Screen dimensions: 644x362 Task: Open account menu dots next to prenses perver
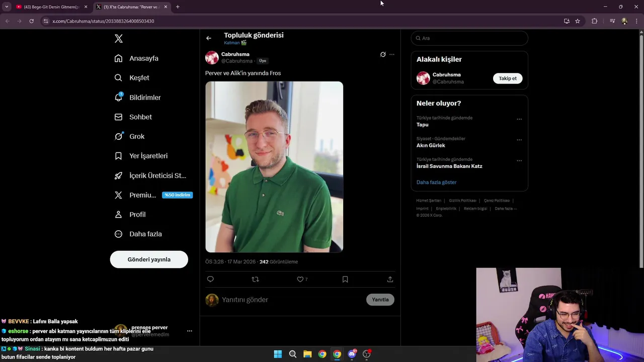[189, 331]
